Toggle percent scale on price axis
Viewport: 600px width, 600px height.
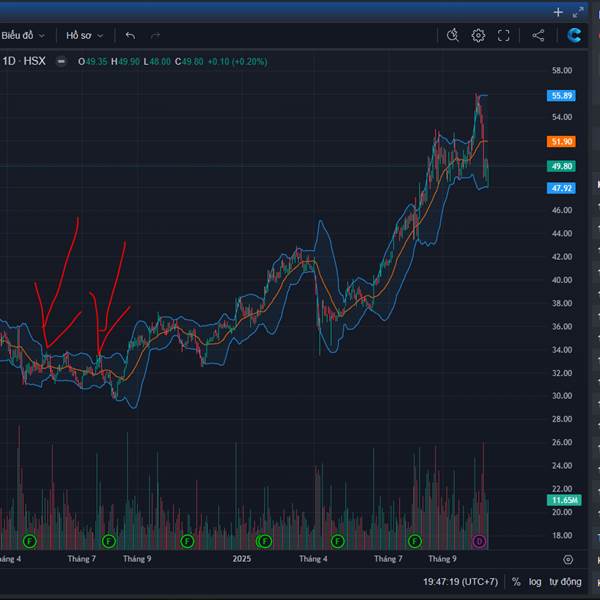(516, 581)
